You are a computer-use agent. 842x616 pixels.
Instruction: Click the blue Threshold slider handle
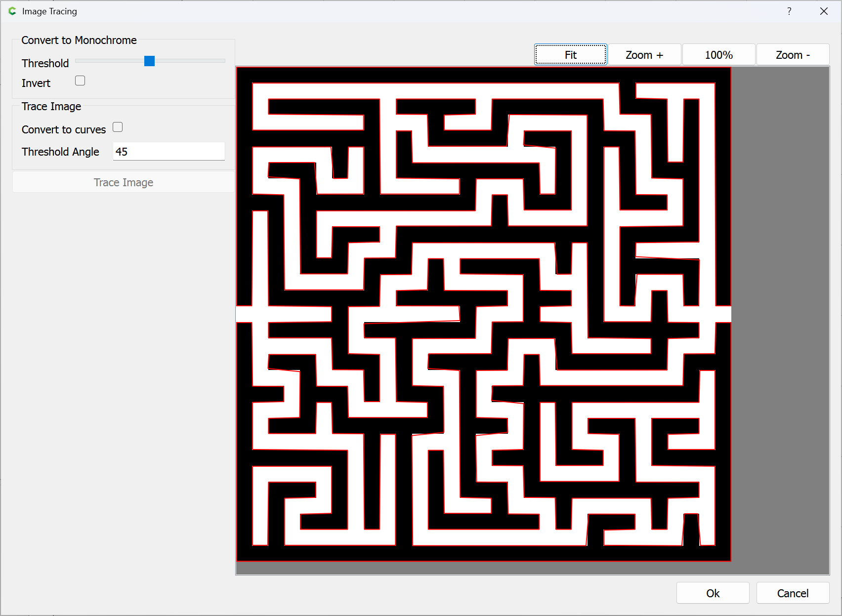(149, 61)
